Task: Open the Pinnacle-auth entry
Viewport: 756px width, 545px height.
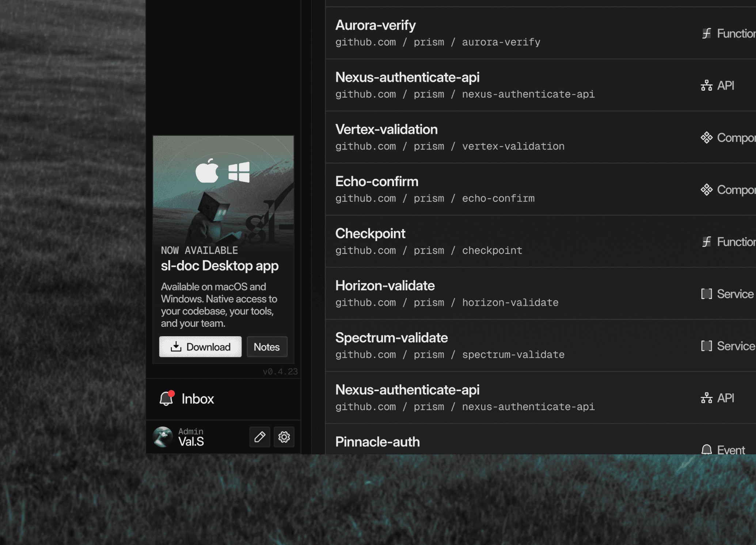Action: point(377,442)
